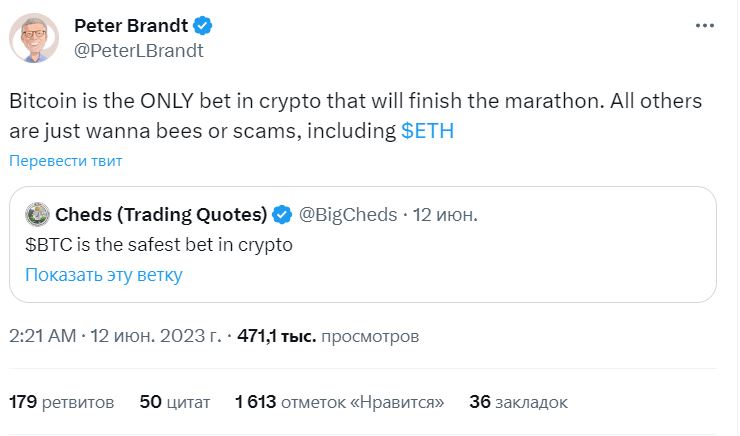Click the verified badge next to Cheds

click(x=283, y=214)
